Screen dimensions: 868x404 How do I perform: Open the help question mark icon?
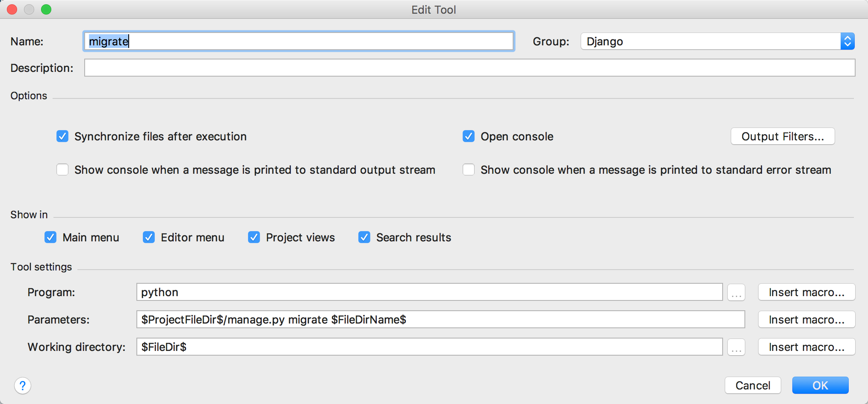pyautogui.click(x=23, y=386)
